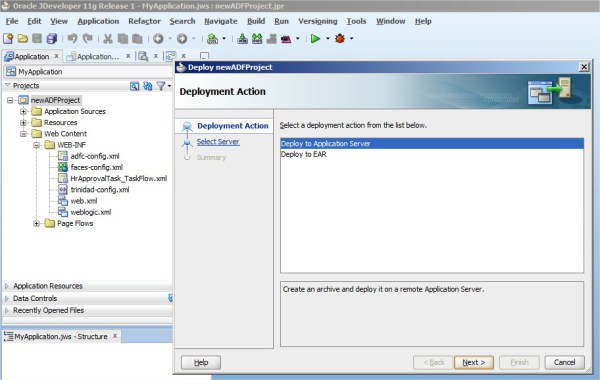Open the File menu
The width and height of the screenshot is (600, 380).
(12, 21)
